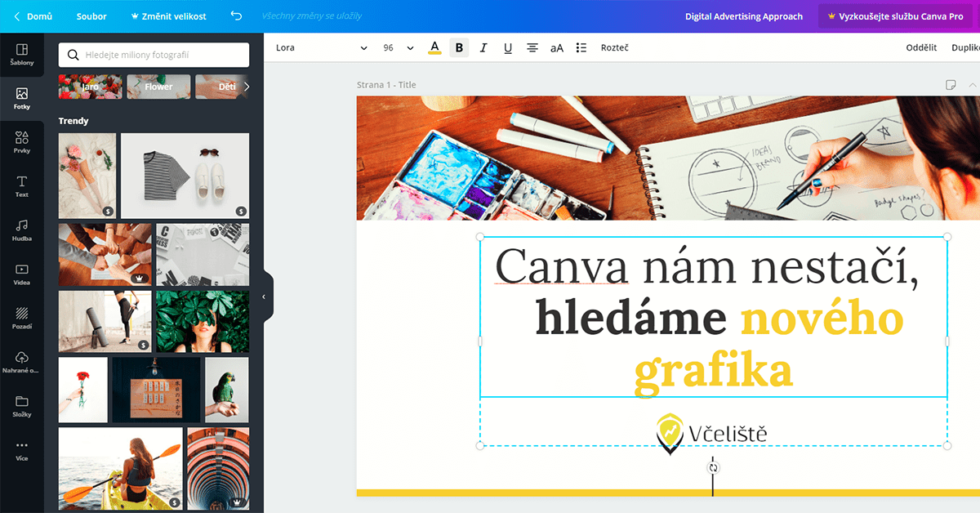
Task: Open the text color picker
Action: coord(434,48)
